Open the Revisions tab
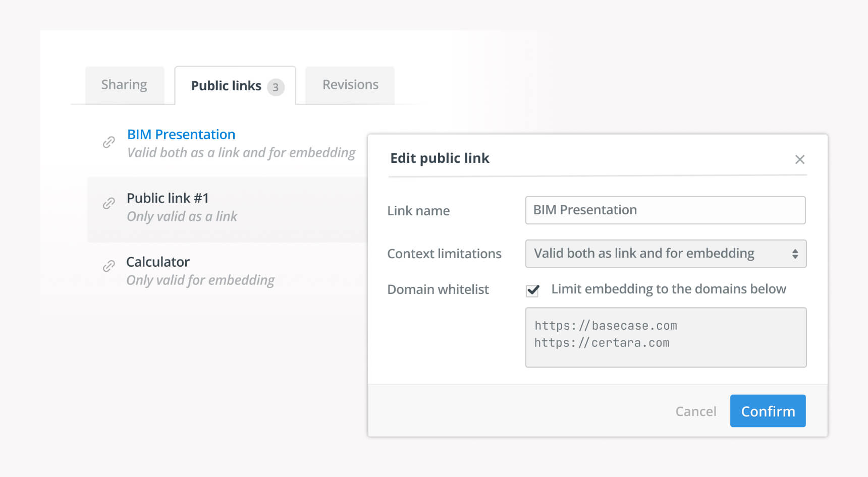The image size is (868, 477). 350,85
